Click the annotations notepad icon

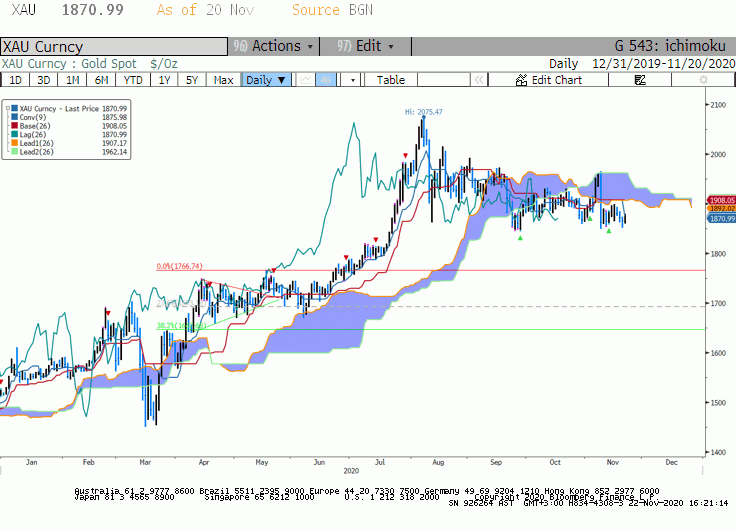click(640, 80)
